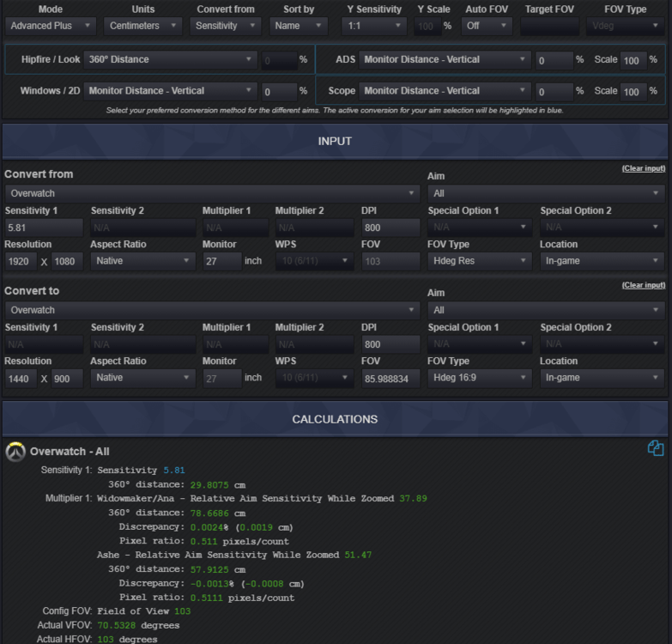Screen dimensions: 672x644
Task: Click the ADS Scale 100 field
Action: (x=633, y=60)
